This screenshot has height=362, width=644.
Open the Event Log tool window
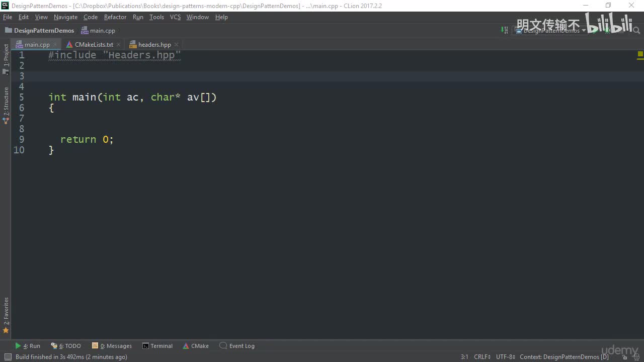(x=237, y=346)
